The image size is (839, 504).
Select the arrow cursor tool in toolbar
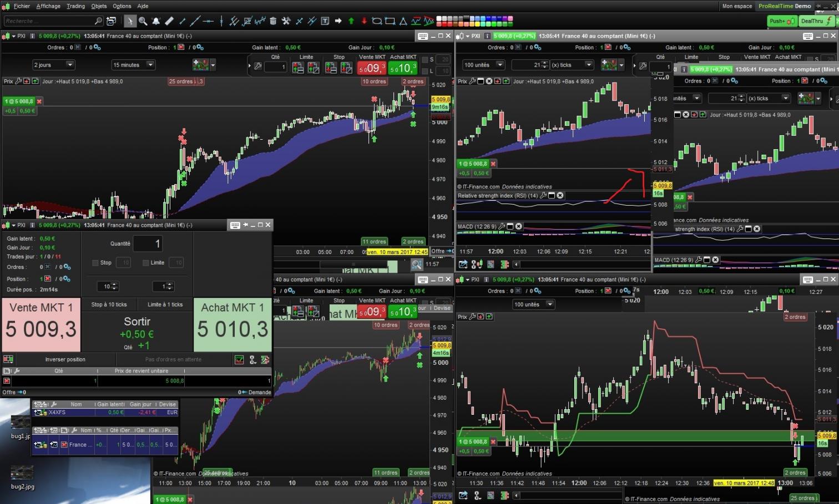point(129,21)
